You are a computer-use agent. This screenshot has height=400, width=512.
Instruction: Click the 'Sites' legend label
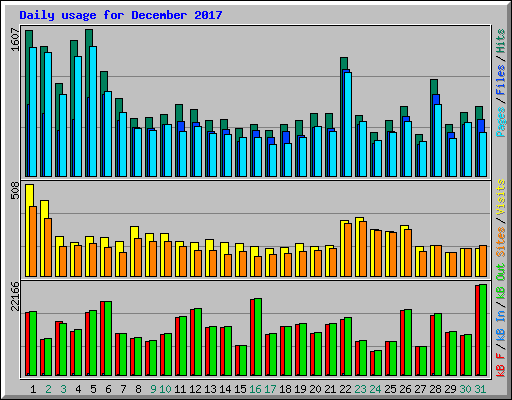click(501, 242)
